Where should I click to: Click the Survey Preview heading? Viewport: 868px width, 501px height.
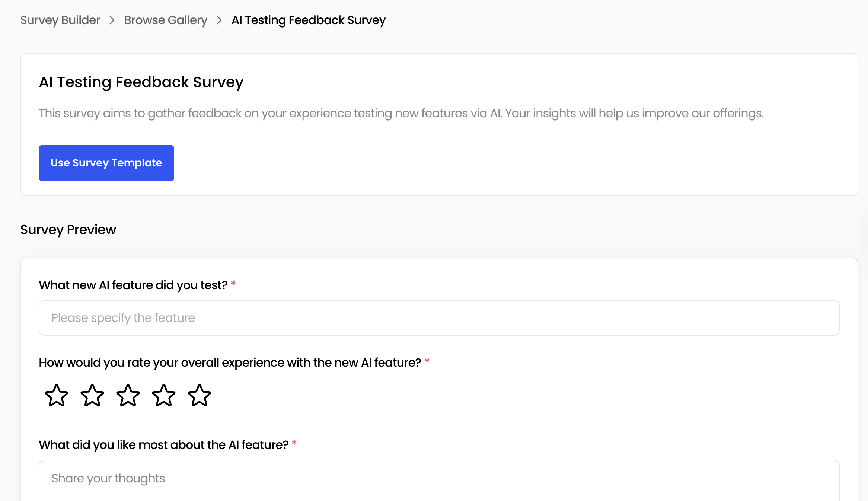68,230
